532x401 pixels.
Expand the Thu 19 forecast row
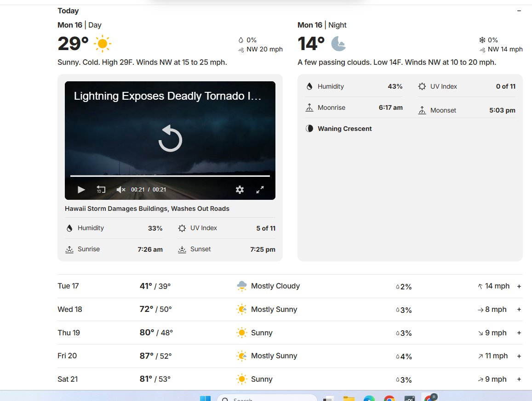tap(519, 333)
